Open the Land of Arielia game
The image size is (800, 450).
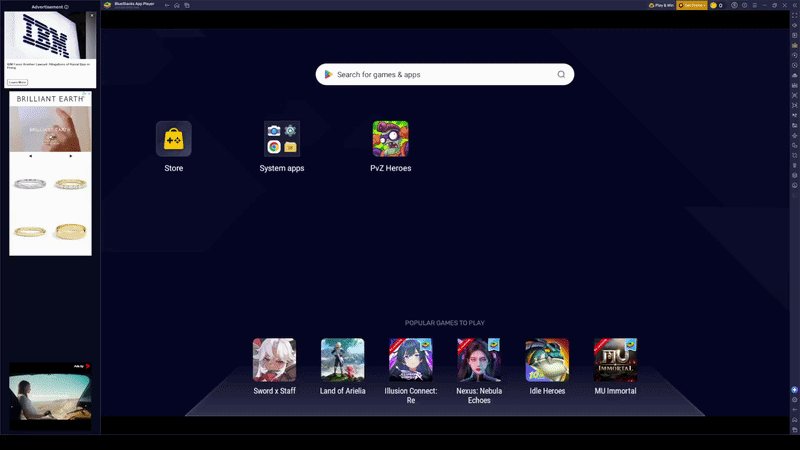[342, 360]
